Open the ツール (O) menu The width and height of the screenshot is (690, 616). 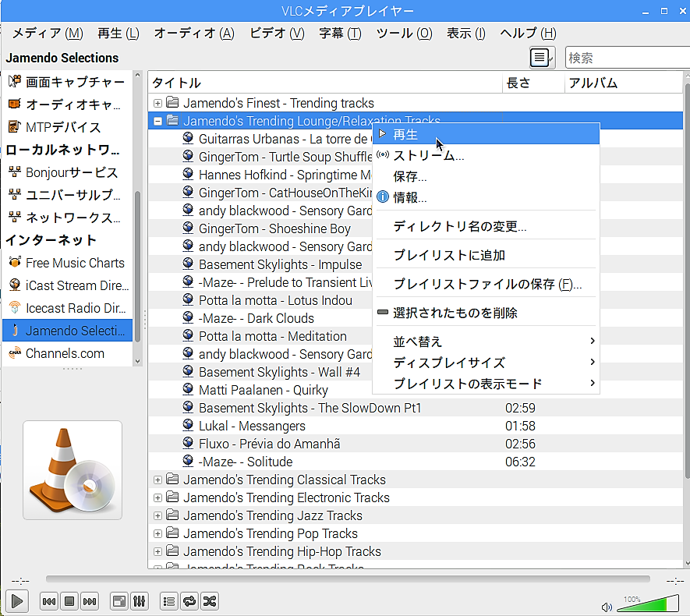click(404, 33)
